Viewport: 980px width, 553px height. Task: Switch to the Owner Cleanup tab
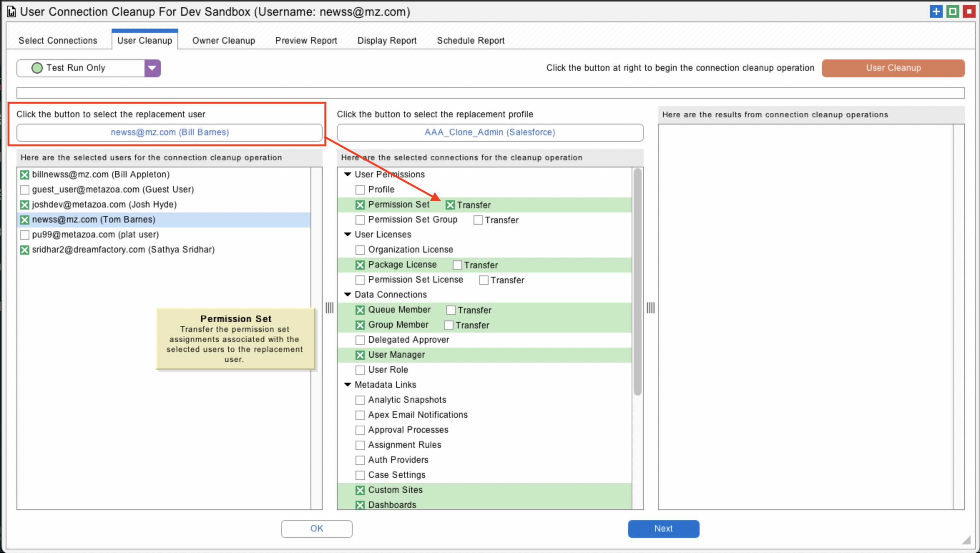point(223,40)
